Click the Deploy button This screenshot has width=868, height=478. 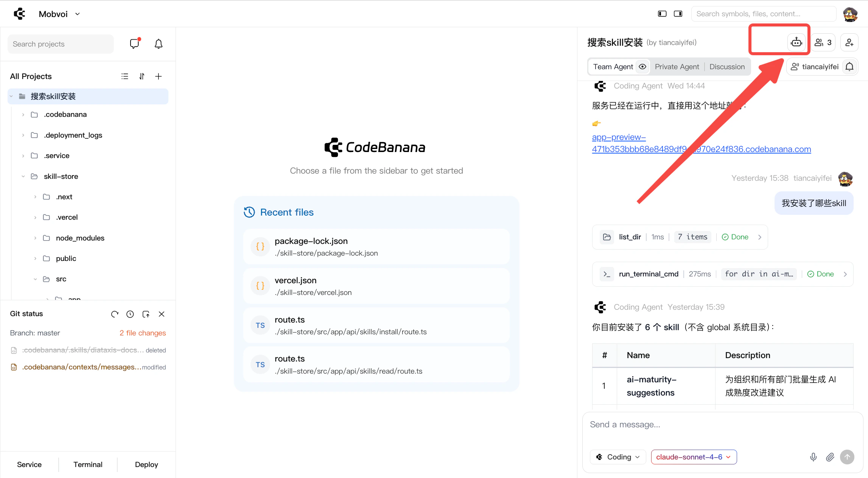coord(146,464)
